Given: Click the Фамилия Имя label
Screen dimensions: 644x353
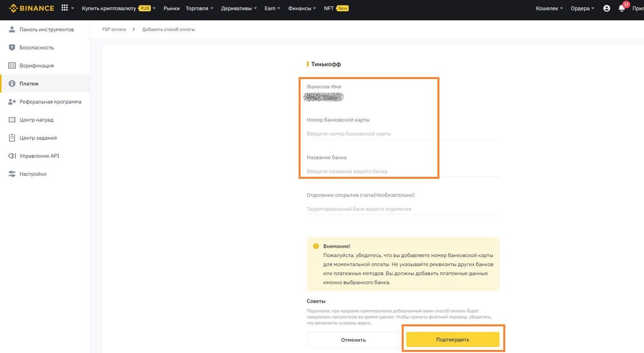Looking at the screenshot, I should click(x=324, y=87).
